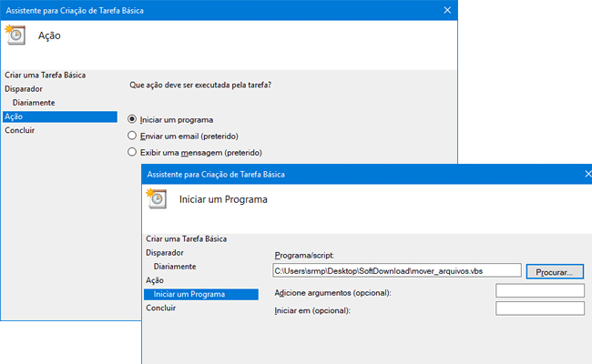Image resolution: width=592 pixels, height=364 pixels.
Task: Jump to 'Concluir' step in the back Ação dialog
Action: coord(20,130)
